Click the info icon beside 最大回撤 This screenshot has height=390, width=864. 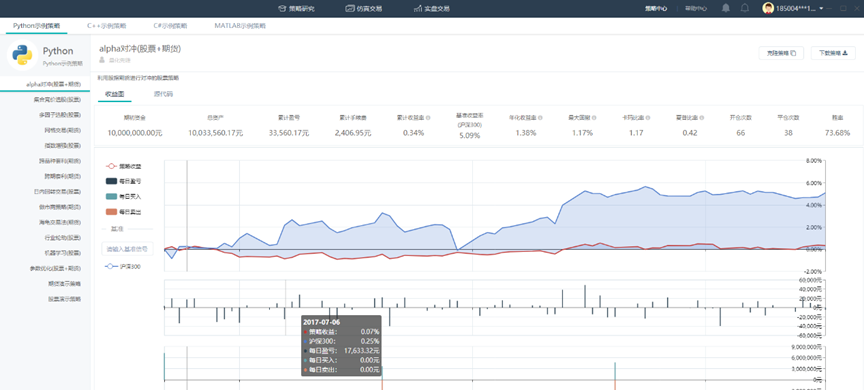point(595,117)
